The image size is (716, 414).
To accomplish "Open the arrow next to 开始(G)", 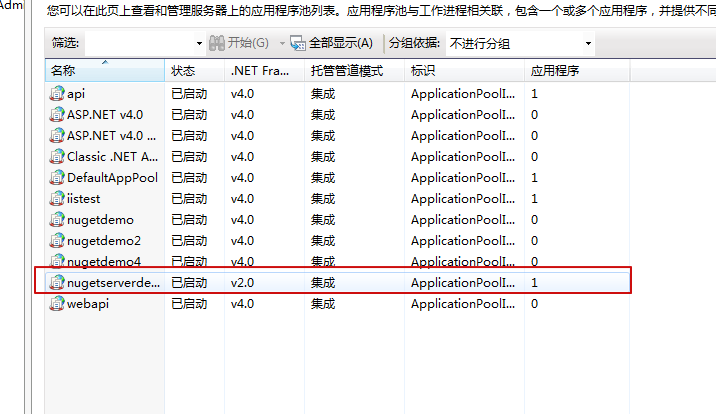I will pos(282,43).
